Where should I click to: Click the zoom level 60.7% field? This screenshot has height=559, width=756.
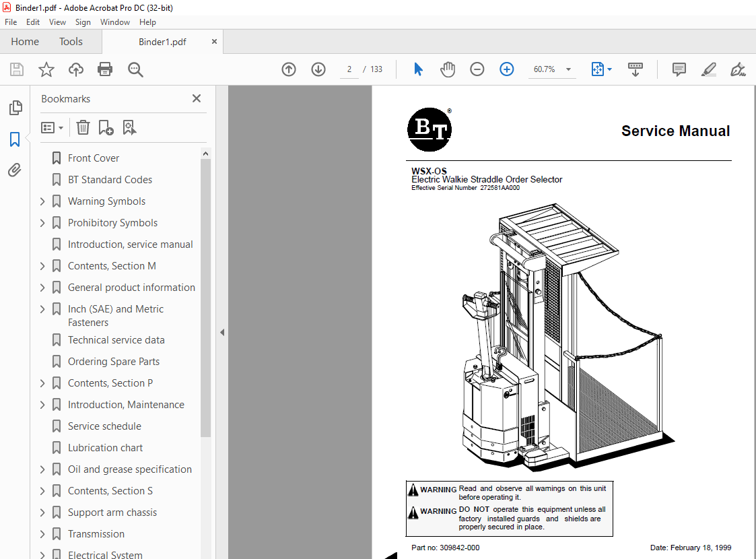[545, 69]
